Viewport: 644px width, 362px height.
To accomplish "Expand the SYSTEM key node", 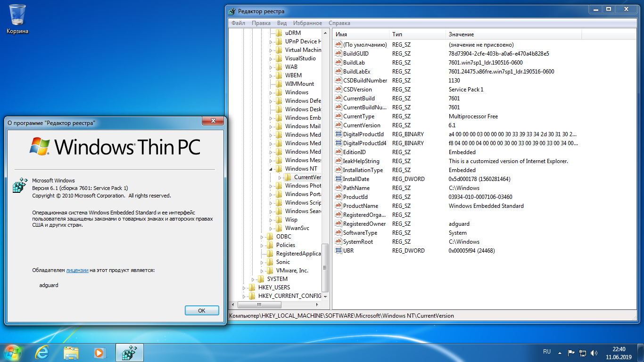I will 253,279.
